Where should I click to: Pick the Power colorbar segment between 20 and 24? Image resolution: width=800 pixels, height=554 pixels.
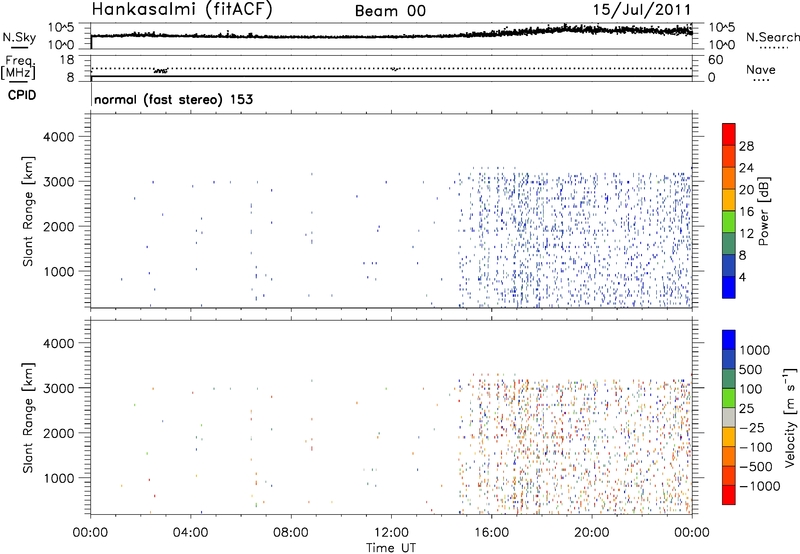[x=729, y=178]
